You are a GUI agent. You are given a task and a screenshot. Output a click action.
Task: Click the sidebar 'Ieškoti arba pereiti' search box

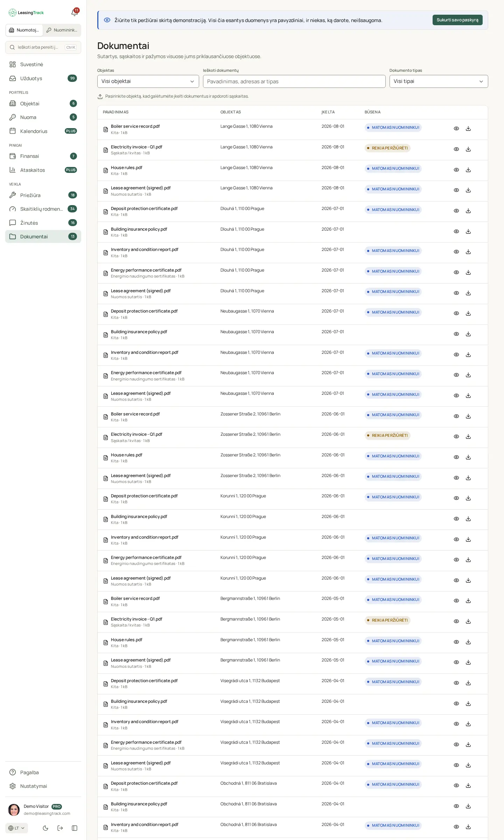point(43,47)
